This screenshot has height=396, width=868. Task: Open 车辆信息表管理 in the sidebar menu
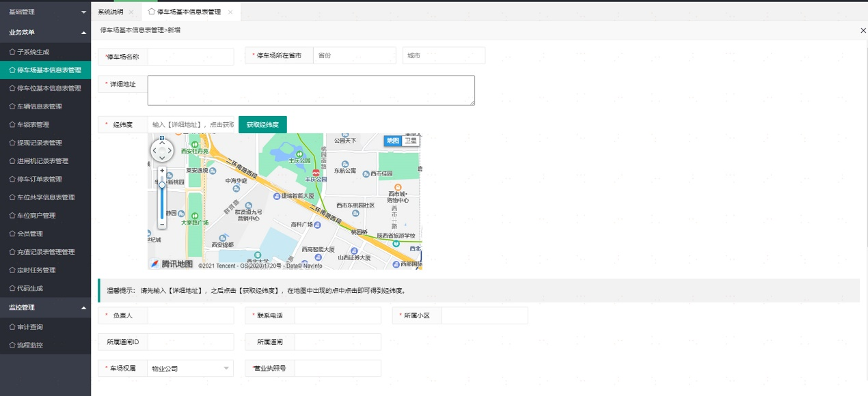(x=40, y=107)
